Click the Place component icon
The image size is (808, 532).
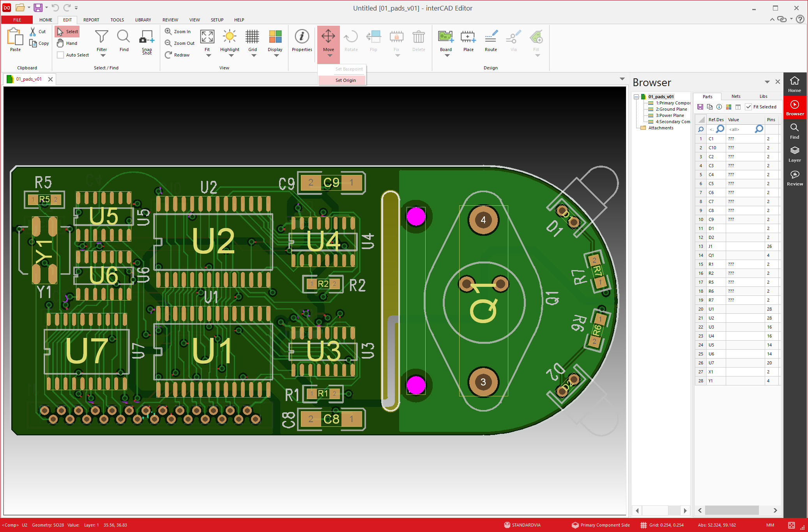click(x=468, y=37)
